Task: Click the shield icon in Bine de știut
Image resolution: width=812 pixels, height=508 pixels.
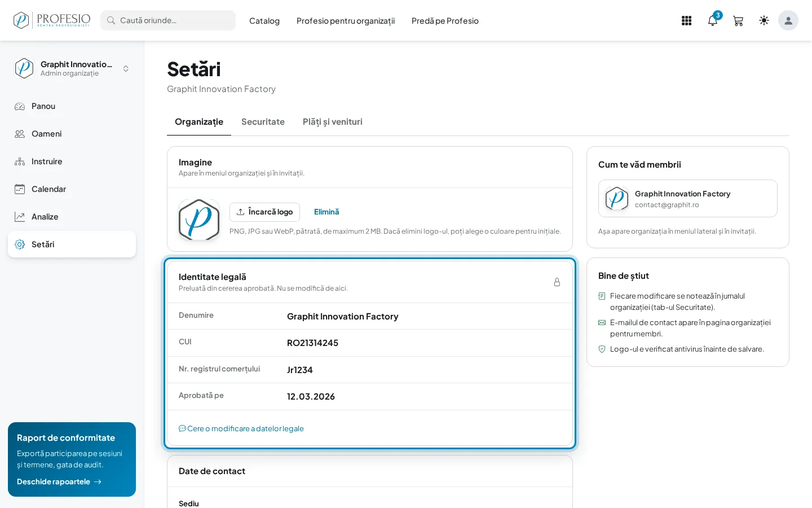Action: click(x=602, y=349)
